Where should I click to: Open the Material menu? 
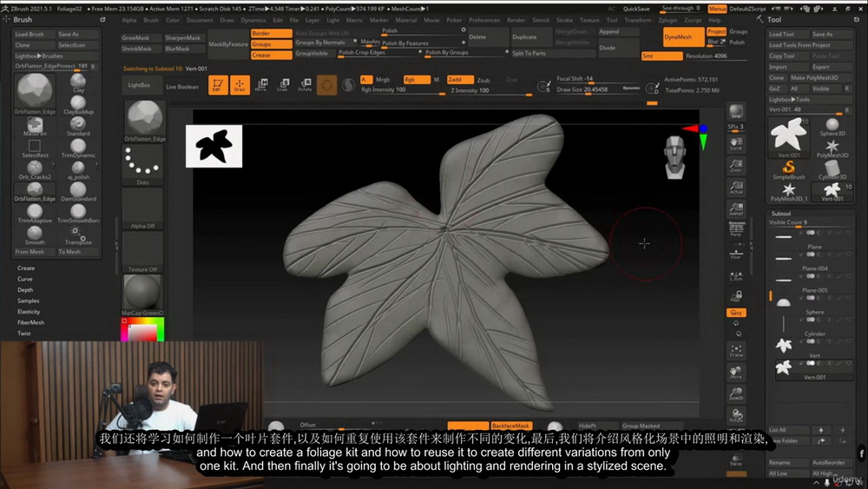pos(405,20)
